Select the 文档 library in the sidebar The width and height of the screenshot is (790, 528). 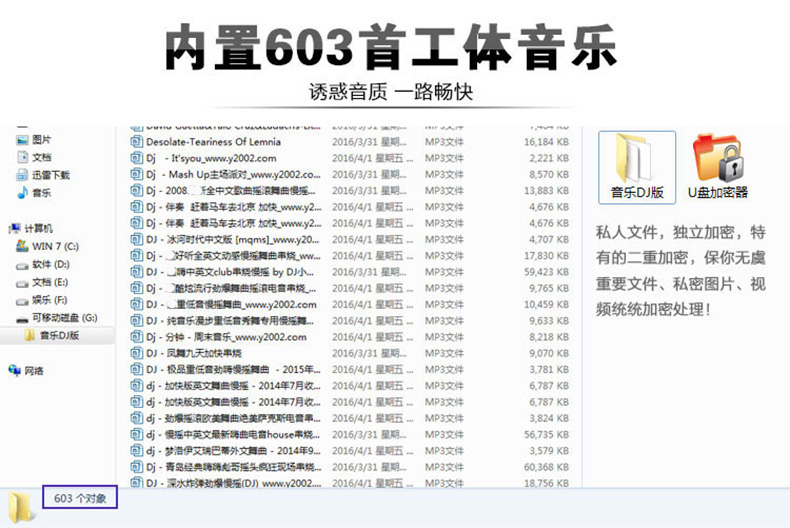[x=41, y=157]
